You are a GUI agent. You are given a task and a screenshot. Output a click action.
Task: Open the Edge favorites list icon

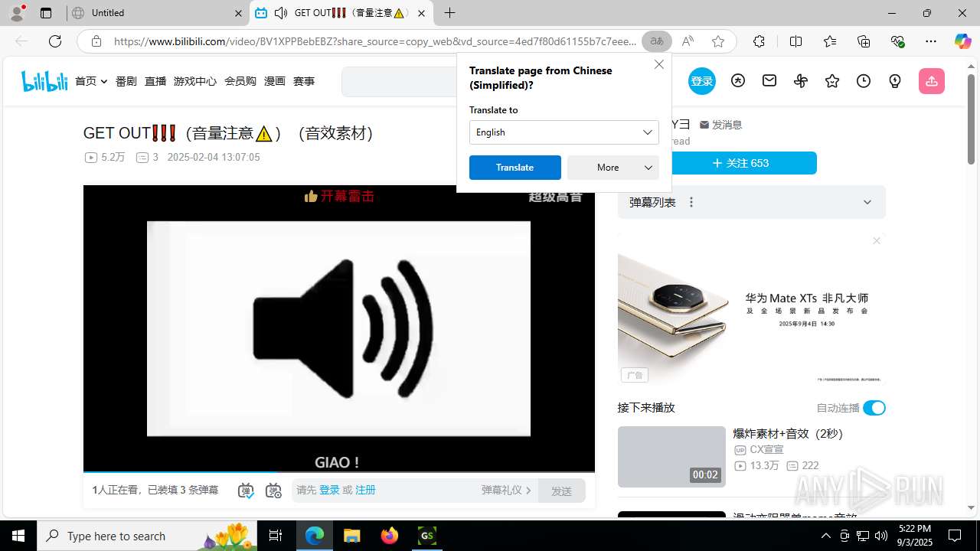click(x=830, y=41)
